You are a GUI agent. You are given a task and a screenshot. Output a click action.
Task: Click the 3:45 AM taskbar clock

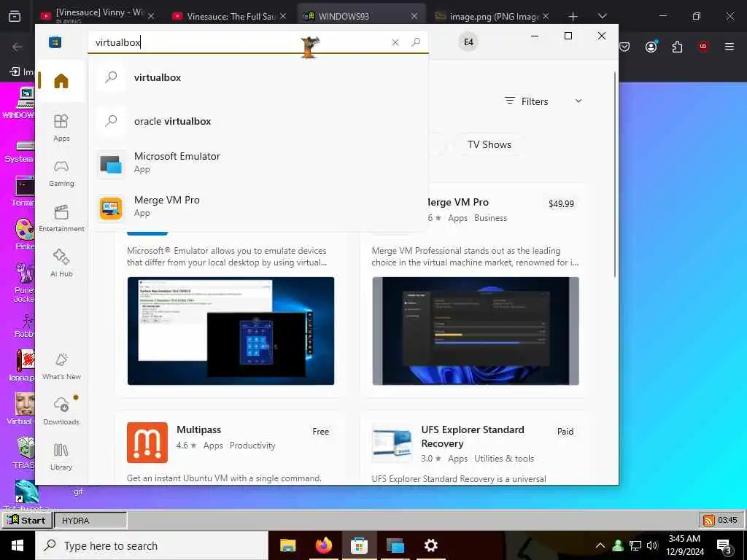tap(684, 545)
